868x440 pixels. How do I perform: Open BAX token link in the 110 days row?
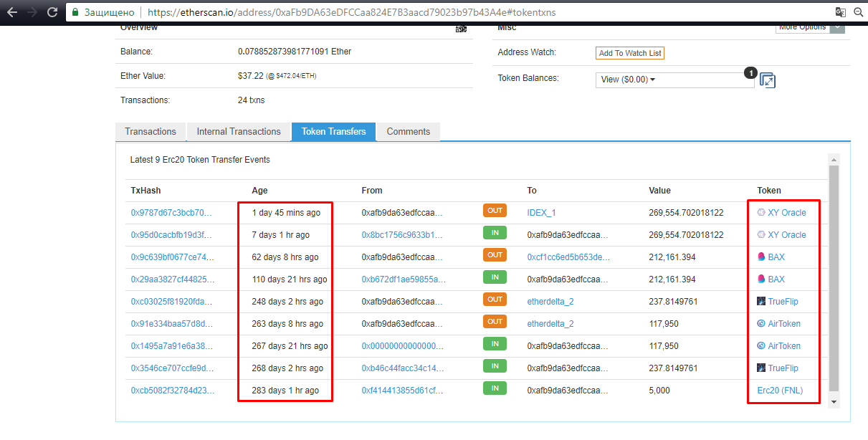click(776, 279)
